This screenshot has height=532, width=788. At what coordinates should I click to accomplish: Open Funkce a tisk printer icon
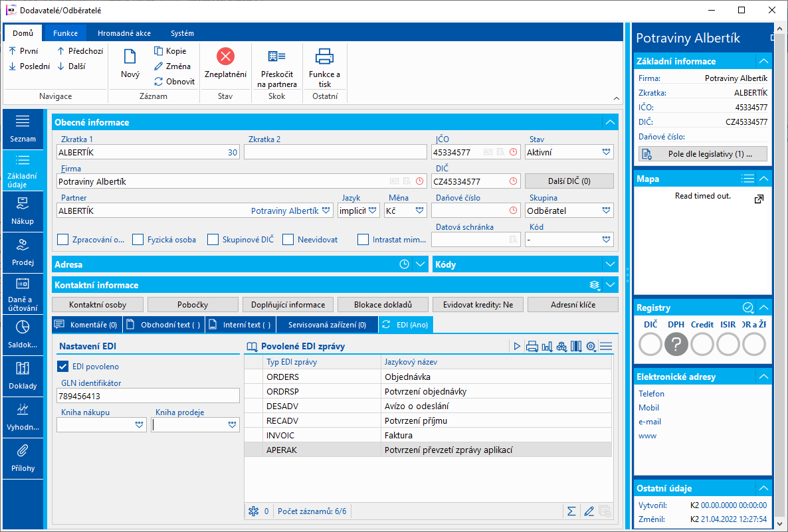pyautogui.click(x=324, y=57)
